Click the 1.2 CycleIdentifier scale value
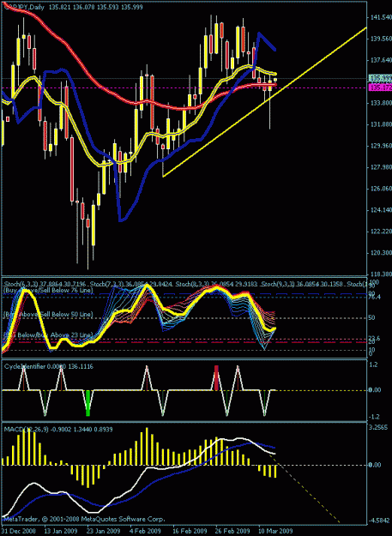This screenshot has width=392, height=536. click(x=373, y=364)
